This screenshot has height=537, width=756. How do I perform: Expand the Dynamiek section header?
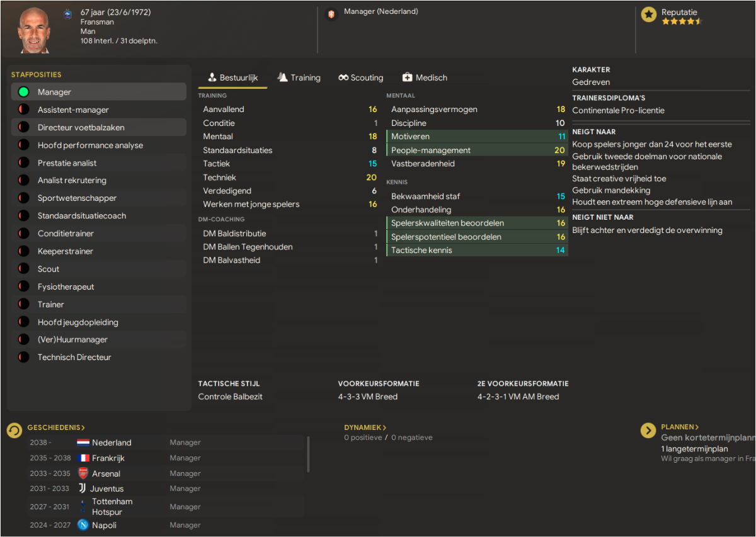[x=365, y=427]
